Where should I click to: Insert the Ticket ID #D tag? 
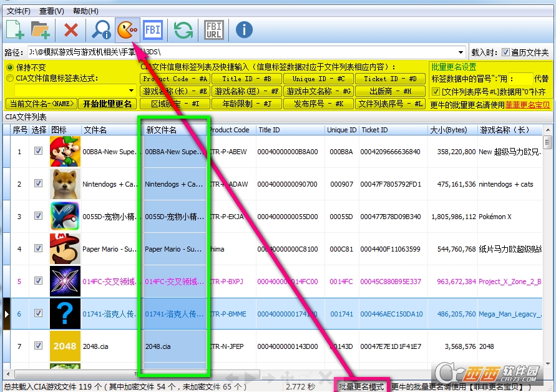[x=390, y=79]
